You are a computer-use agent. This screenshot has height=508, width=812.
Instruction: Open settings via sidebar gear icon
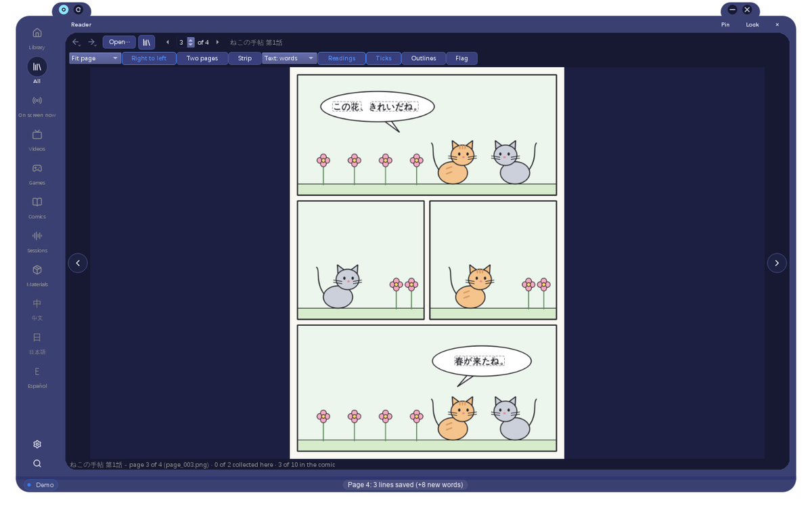pyautogui.click(x=37, y=444)
